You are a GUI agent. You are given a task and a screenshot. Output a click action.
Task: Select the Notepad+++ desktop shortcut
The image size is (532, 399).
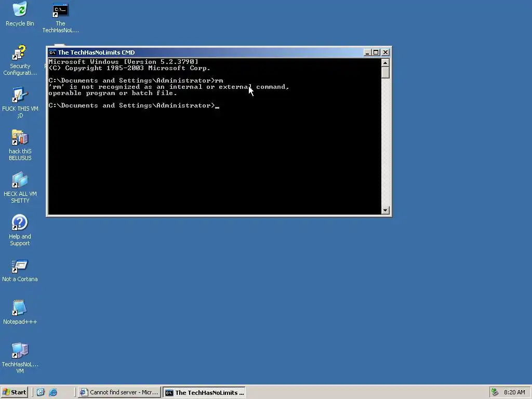20,312
